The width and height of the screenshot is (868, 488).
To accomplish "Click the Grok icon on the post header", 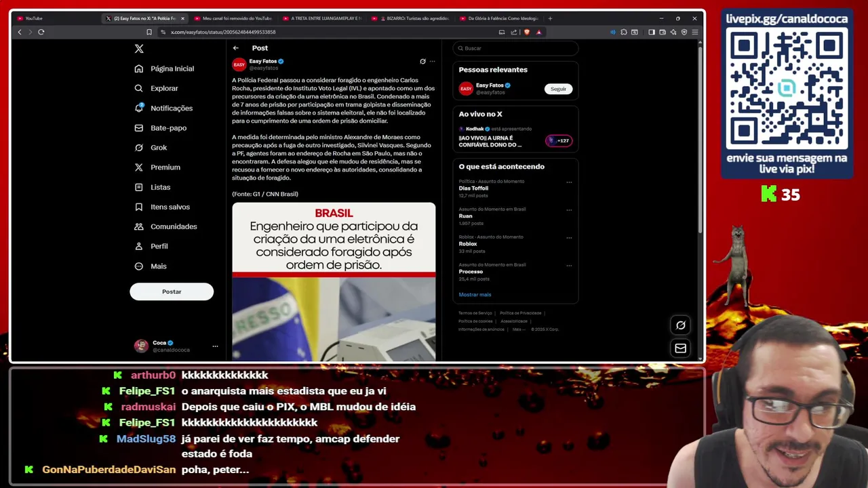I will coord(422,61).
